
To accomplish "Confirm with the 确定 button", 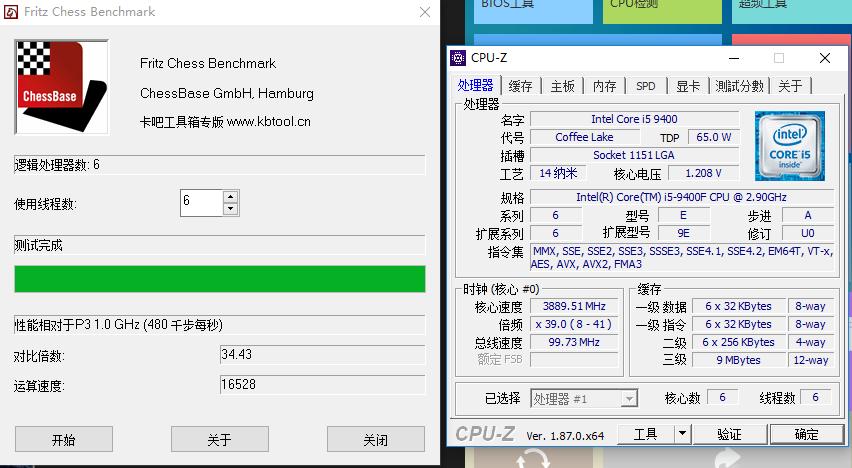I will point(806,434).
